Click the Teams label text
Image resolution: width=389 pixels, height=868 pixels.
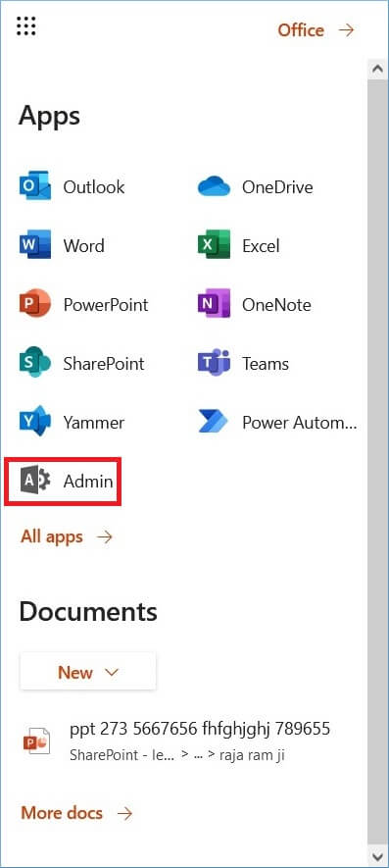coord(266,364)
